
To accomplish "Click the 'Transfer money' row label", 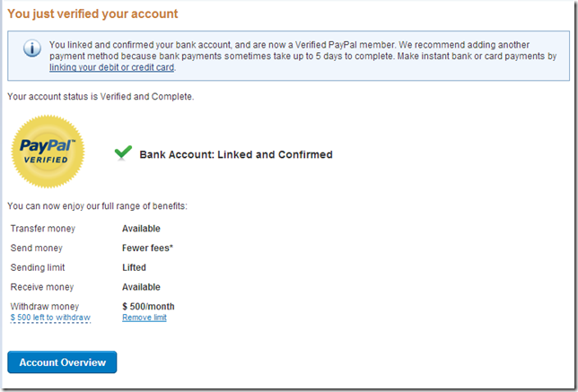I will (x=43, y=229).
